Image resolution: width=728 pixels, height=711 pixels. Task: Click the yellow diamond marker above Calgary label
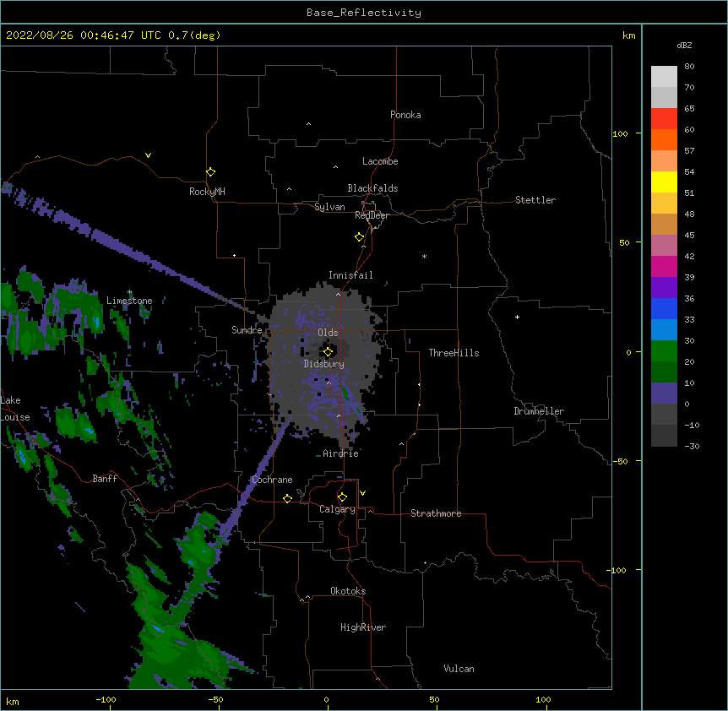342,497
